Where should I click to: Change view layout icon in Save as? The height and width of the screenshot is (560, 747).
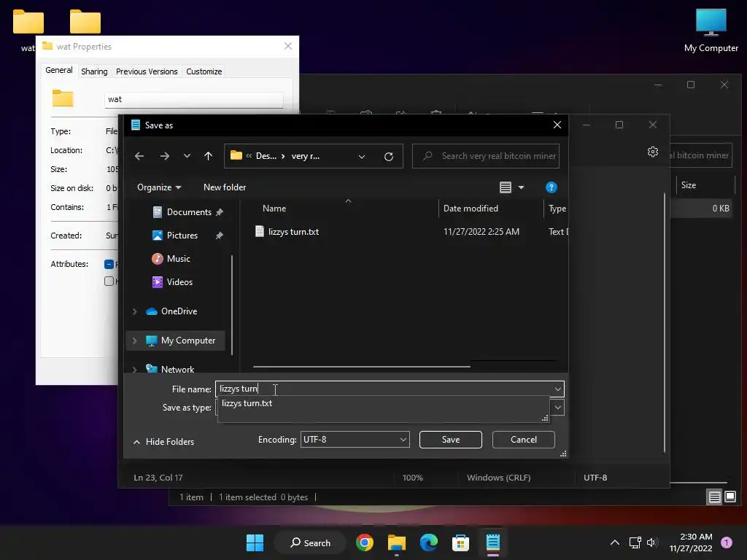(505, 187)
